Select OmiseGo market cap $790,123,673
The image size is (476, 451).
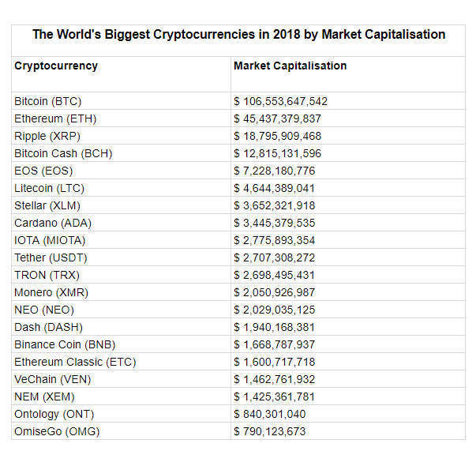(269, 431)
